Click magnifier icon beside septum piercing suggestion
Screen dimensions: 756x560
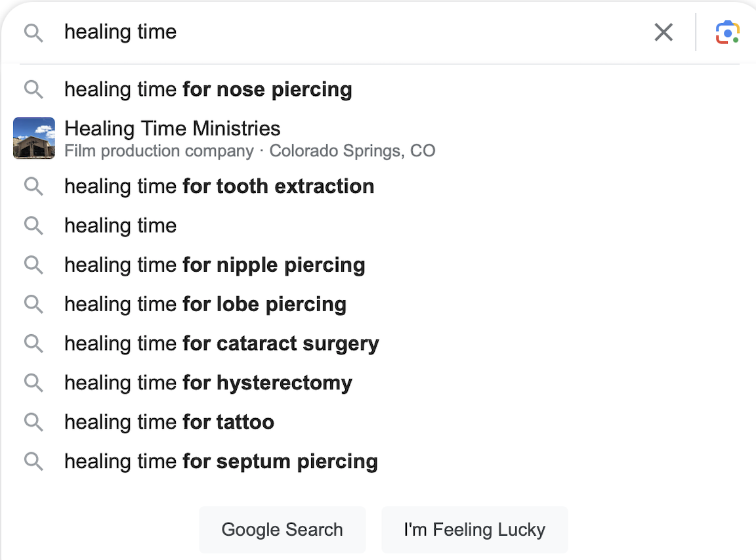(33, 461)
